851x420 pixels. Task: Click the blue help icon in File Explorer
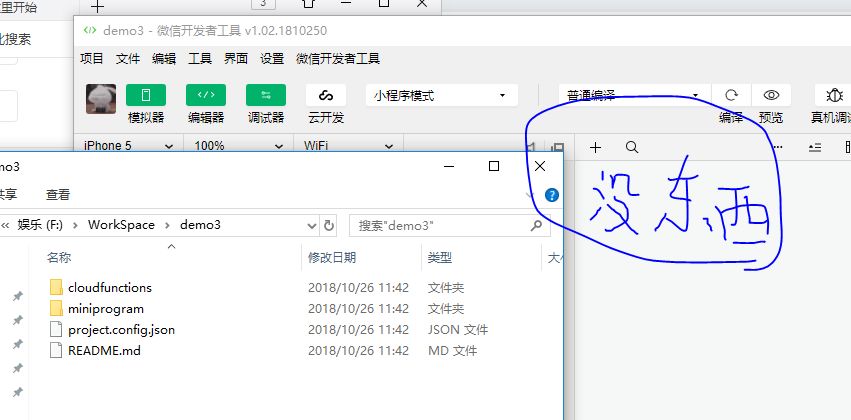pyautogui.click(x=552, y=195)
